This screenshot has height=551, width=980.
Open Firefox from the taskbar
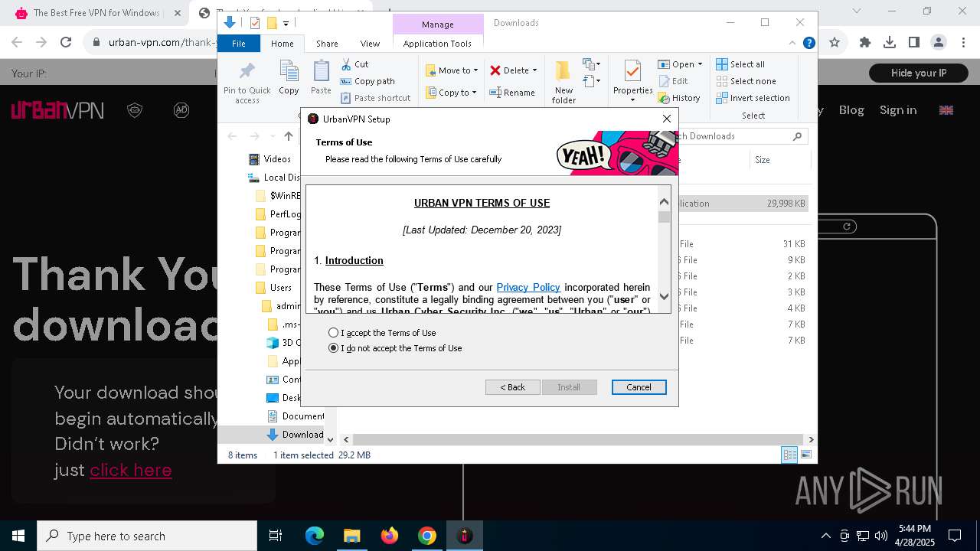390,536
